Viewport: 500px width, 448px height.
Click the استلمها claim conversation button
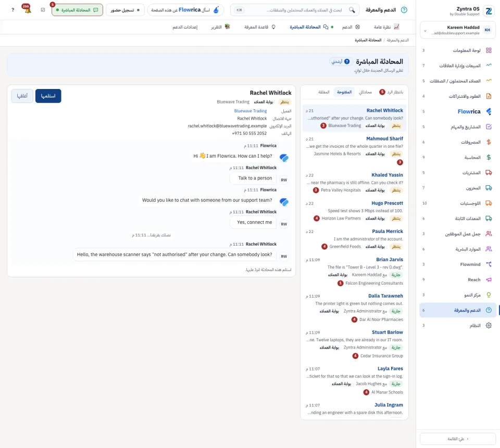click(48, 96)
